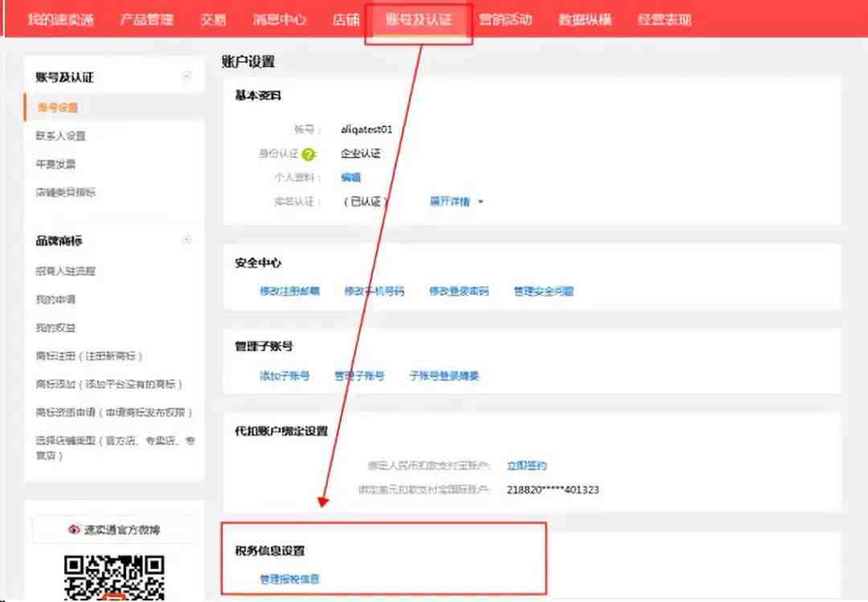Viewport: 868px width, 602px height.
Task: Collapse the 账号及认证 sidebar section
Action: tap(186, 76)
